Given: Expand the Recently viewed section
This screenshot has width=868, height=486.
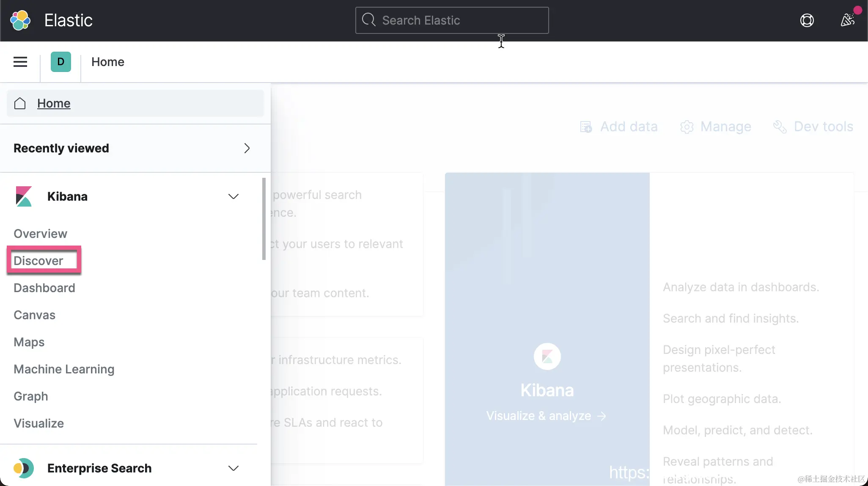Looking at the screenshot, I should tap(247, 148).
